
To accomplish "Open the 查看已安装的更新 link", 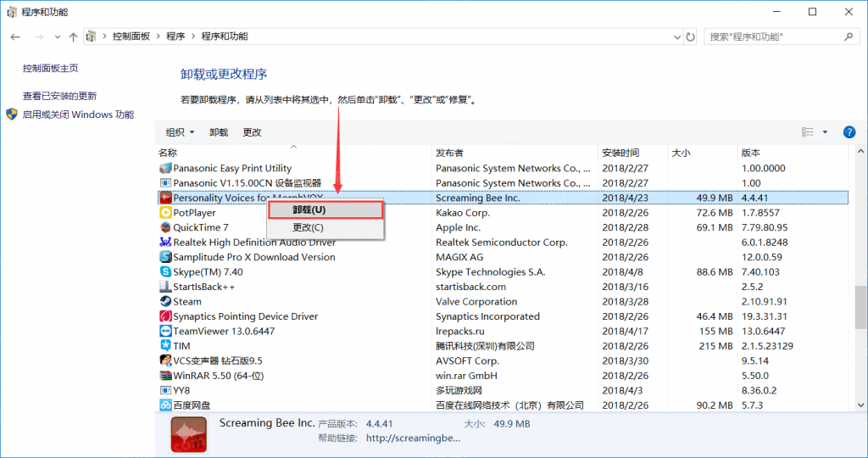I will [60, 96].
